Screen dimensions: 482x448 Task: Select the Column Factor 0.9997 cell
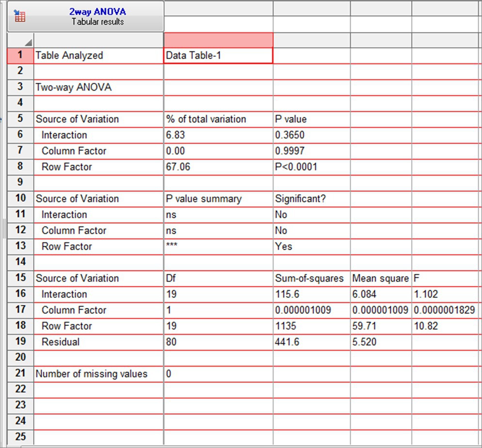pyautogui.click(x=311, y=151)
